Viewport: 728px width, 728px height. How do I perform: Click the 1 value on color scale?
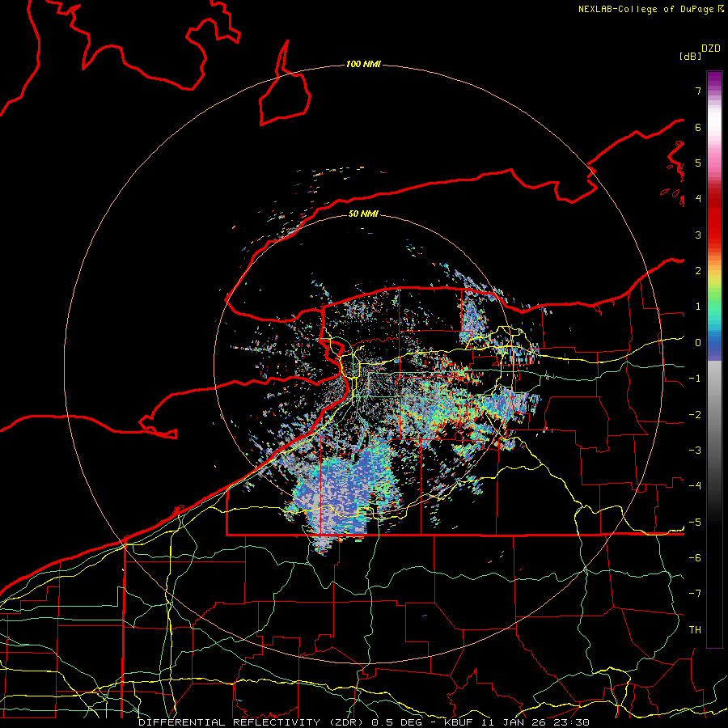(x=698, y=307)
